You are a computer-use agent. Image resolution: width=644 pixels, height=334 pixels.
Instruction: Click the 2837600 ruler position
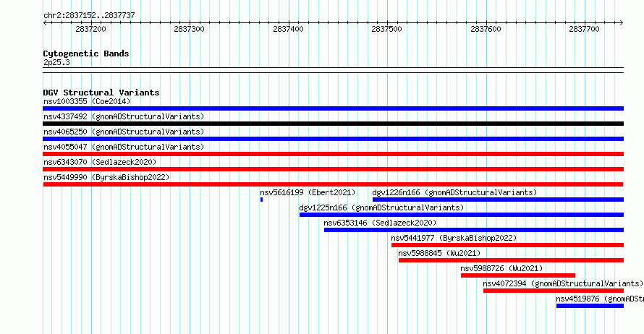(486, 29)
